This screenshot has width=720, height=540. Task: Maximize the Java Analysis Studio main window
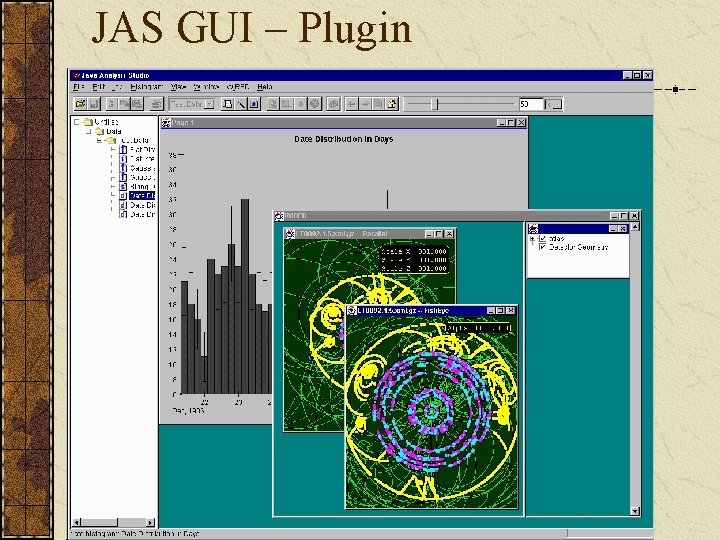click(637, 75)
